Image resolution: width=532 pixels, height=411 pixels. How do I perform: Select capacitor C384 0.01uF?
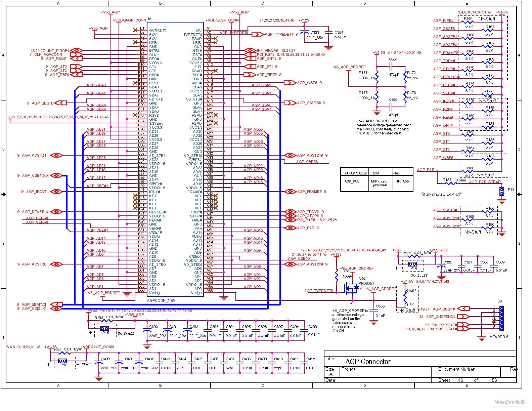[329, 32]
